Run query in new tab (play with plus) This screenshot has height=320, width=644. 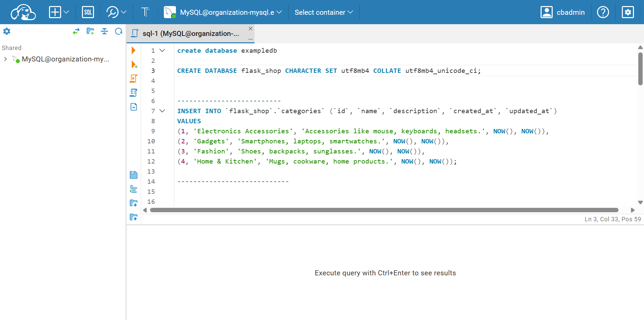134,64
